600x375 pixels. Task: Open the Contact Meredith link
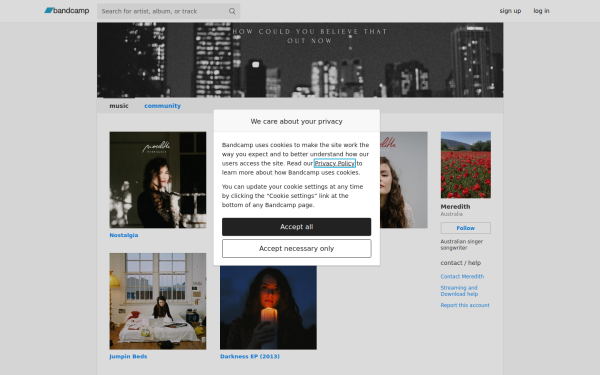click(x=462, y=276)
